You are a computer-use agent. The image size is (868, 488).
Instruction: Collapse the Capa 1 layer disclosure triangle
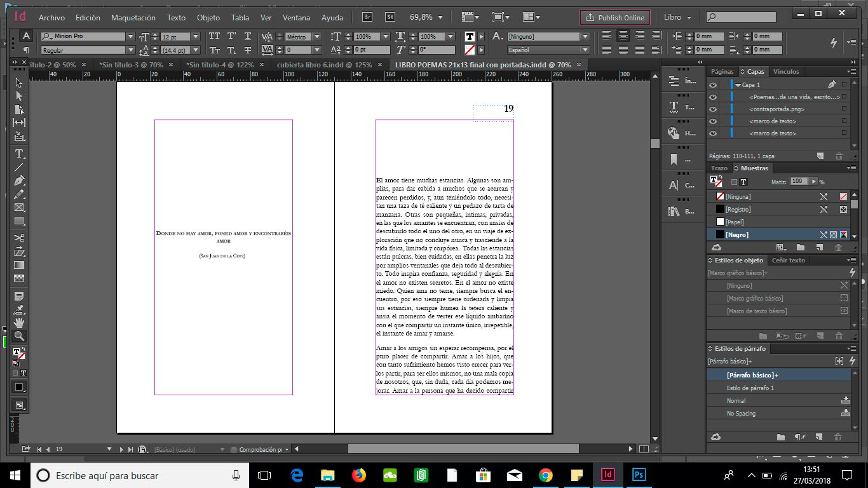pyautogui.click(x=737, y=85)
